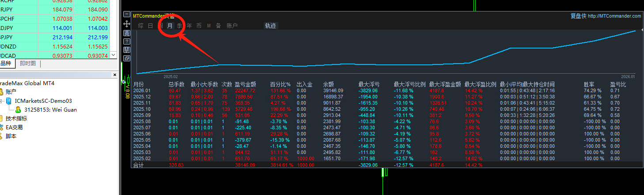This screenshot has width=644, height=195.
Task: Open help with the question mark icon
Action: (x=127, y=41)
